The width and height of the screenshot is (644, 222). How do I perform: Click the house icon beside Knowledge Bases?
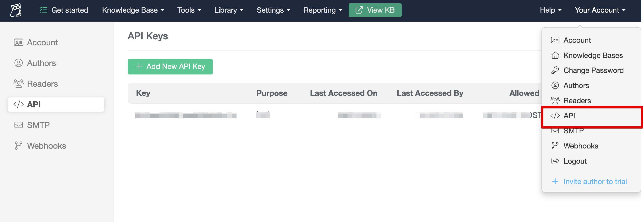coord(555,55)
